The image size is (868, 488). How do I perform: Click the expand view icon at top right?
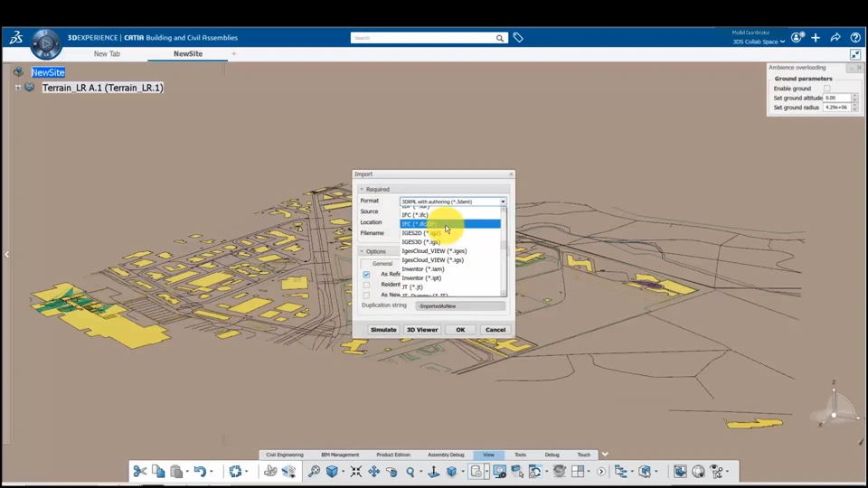click(855, 54)
